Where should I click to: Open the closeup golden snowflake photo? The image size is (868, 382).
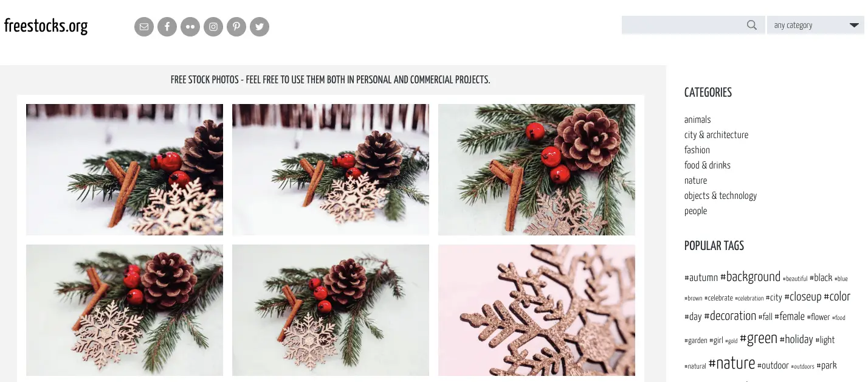pyautogui.click(x=537, y=310)
